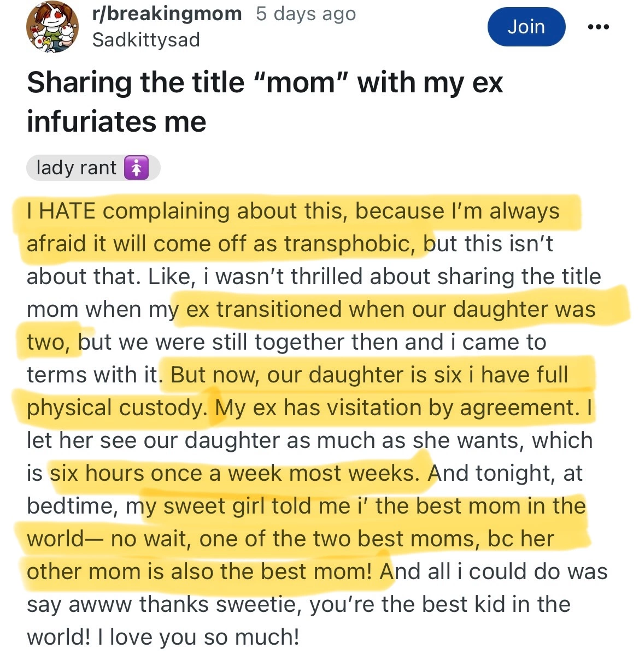This screenshot has width=639, height=672.
Task: Click the highlighted phrase "ex transitioned when our daughter was"
Action: pos(390,309)
